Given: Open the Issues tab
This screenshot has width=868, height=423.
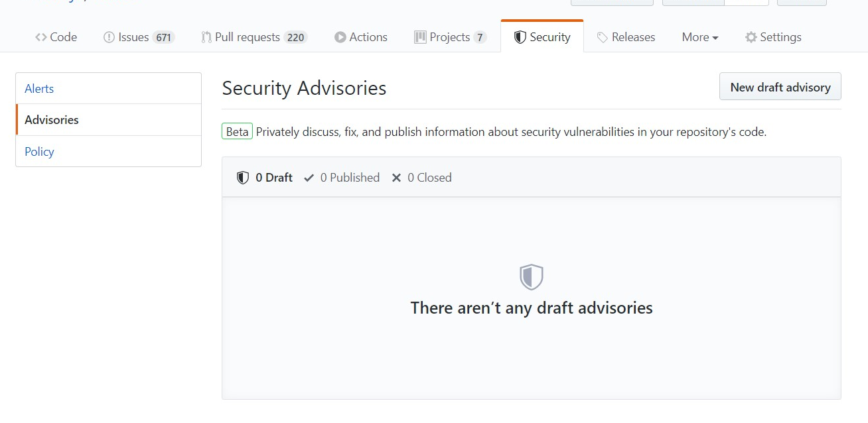Looking at the screenshot, I should (139, 37).
